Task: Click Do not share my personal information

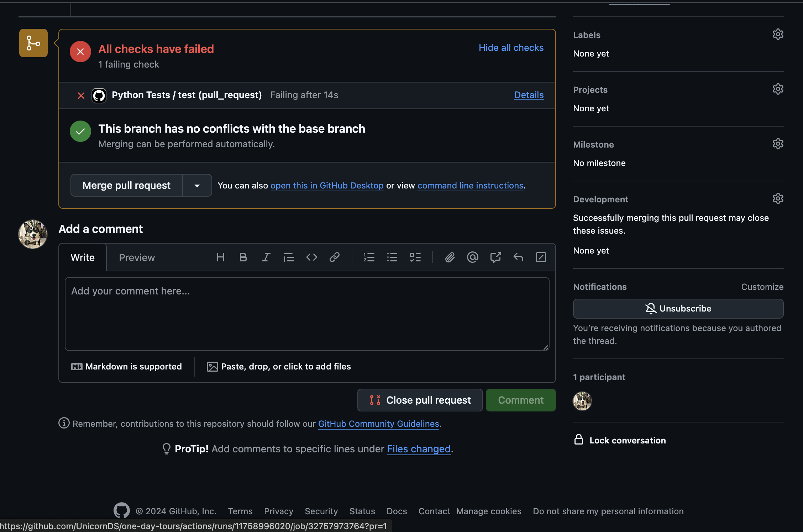Action: [608, 511]
